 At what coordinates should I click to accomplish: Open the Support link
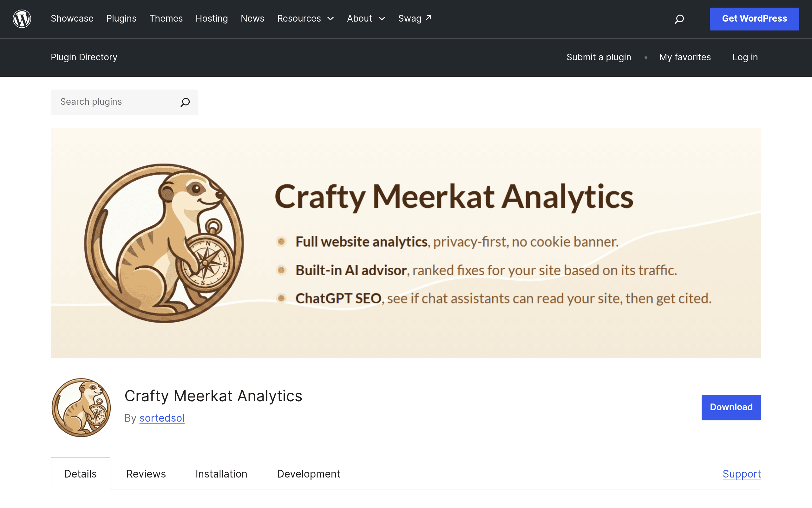click(742, 474)
